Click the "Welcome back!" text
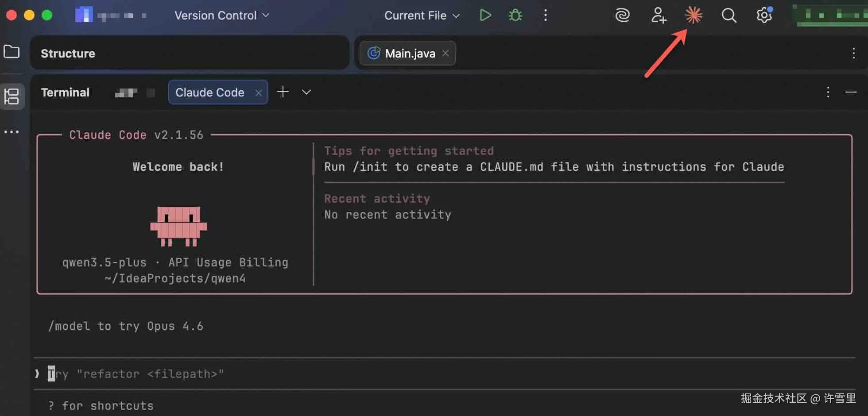 (x=178, y=167)
